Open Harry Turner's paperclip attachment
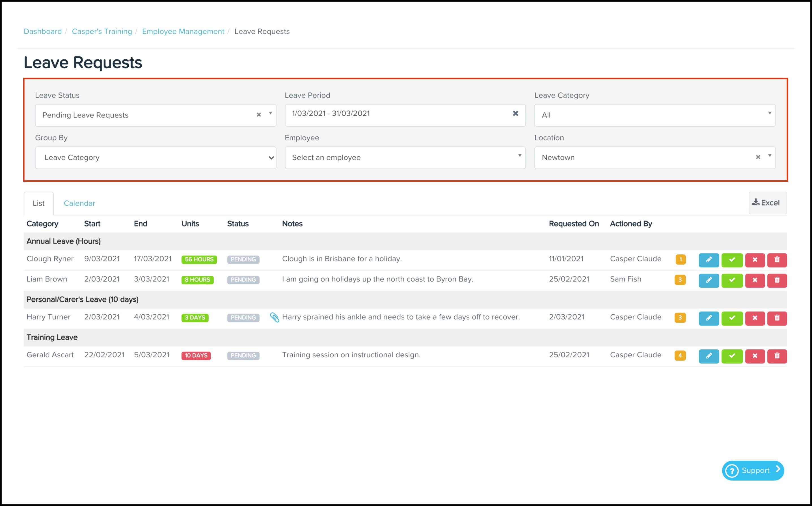Screen dimensions: 812x506 pos(275,317)
